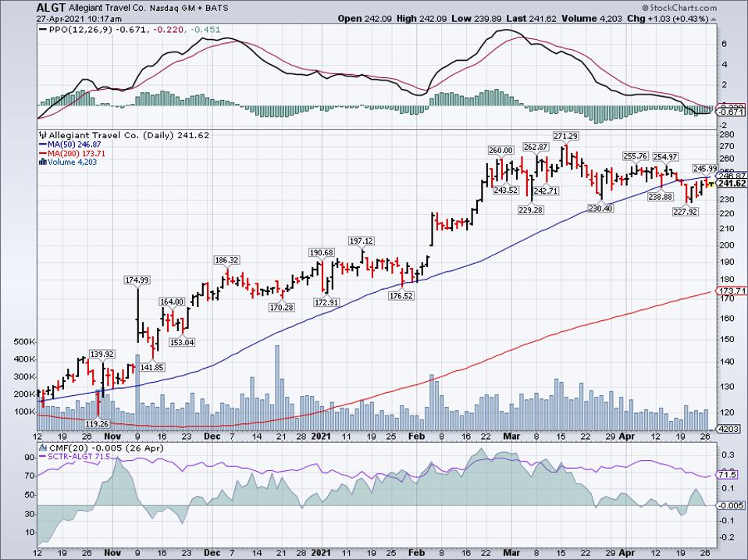
Task: Click the Nasdaq GM + BATS exchange label
Action: click(x=189, y=9)
